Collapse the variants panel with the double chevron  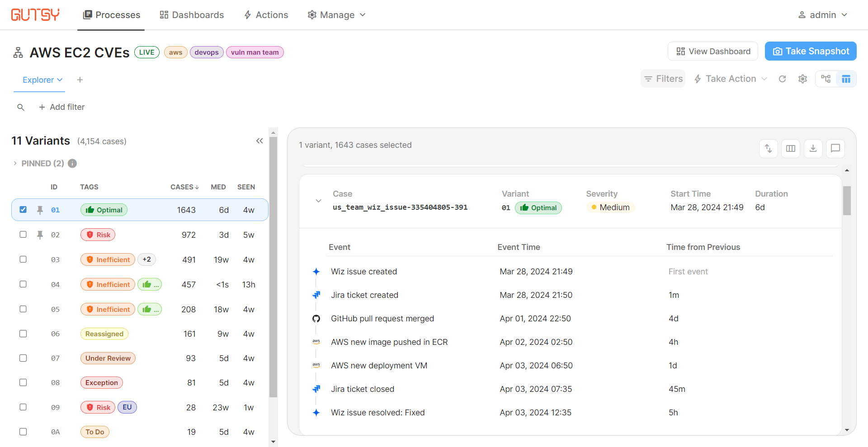[259, 141]
